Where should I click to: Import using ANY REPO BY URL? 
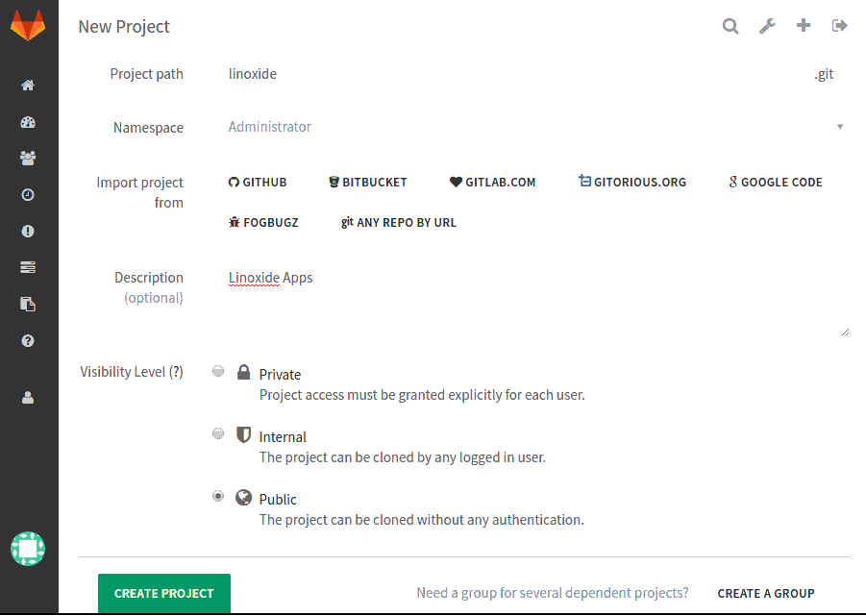pos(398,222)
